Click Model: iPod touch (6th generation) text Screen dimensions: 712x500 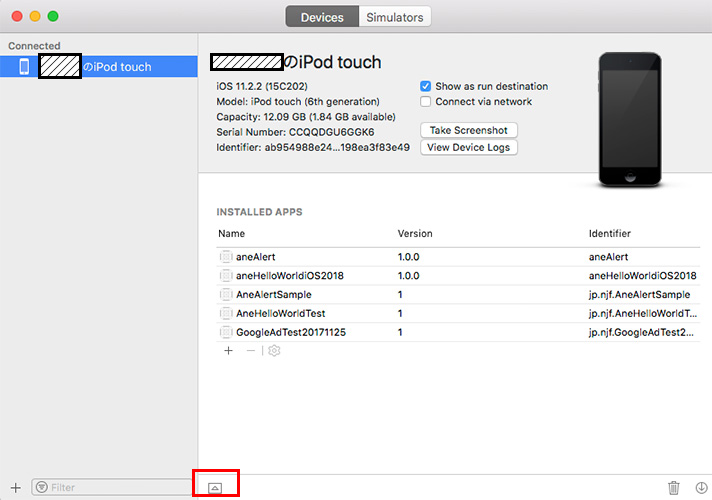pyautogui.click(x=298, y=102)
